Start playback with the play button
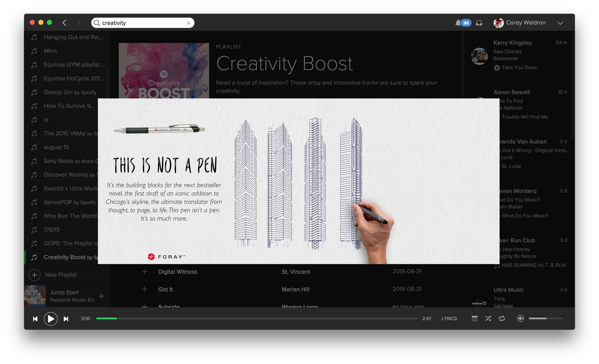This screenshot has height=364, width=599. [51, 319]
